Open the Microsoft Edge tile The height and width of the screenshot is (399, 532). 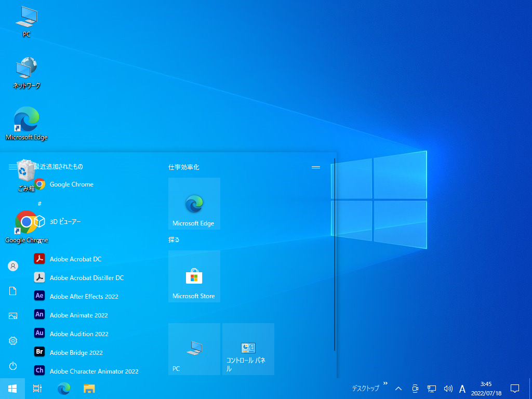(x=194, y=204)
